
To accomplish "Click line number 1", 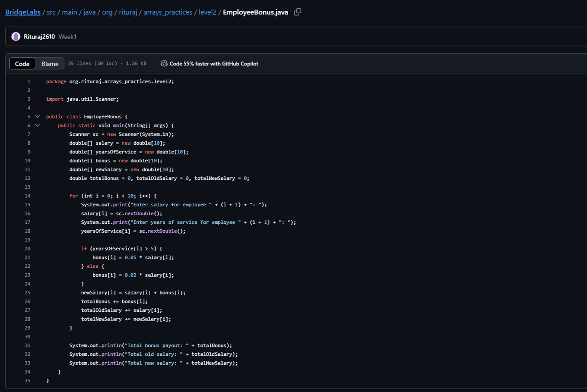I will (x=29, y=82).
